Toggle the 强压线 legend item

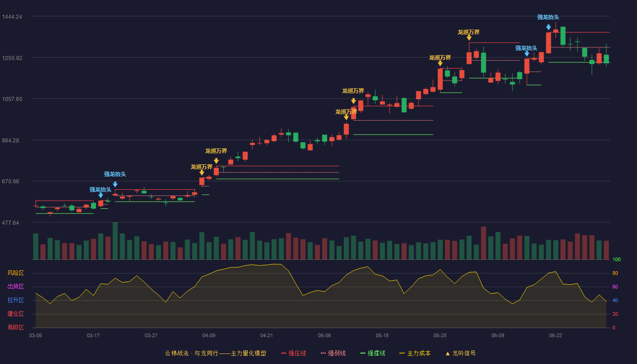[x=293, y=353]
